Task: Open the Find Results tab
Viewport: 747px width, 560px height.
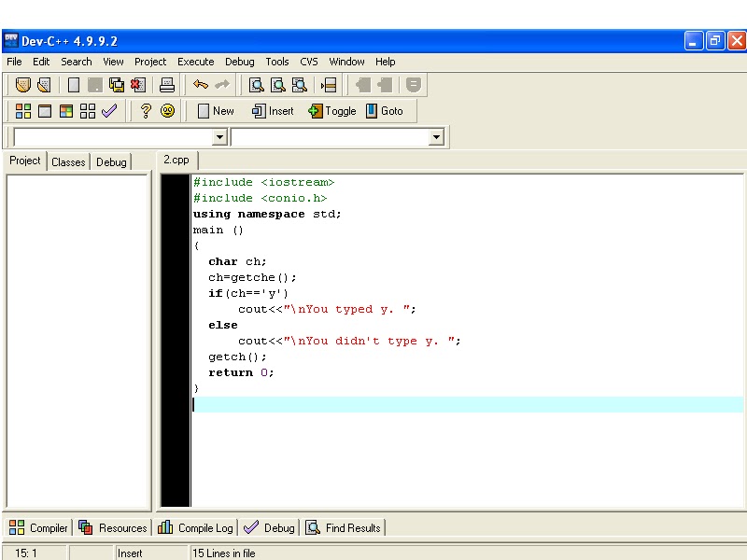Action: tap(343, 527)
